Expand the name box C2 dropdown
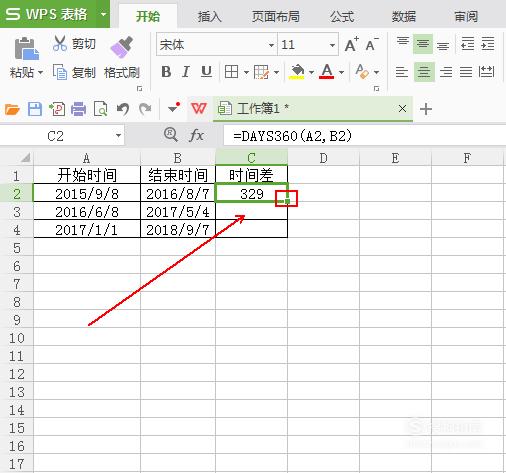 click(x=118, y=136)
